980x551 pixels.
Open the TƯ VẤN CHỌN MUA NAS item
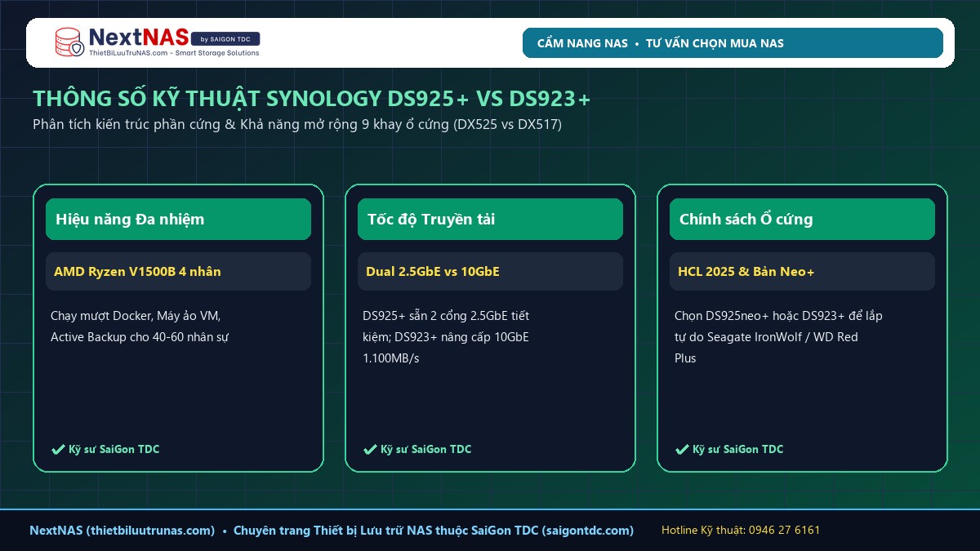pyautogui.click(x=715, y=43)
